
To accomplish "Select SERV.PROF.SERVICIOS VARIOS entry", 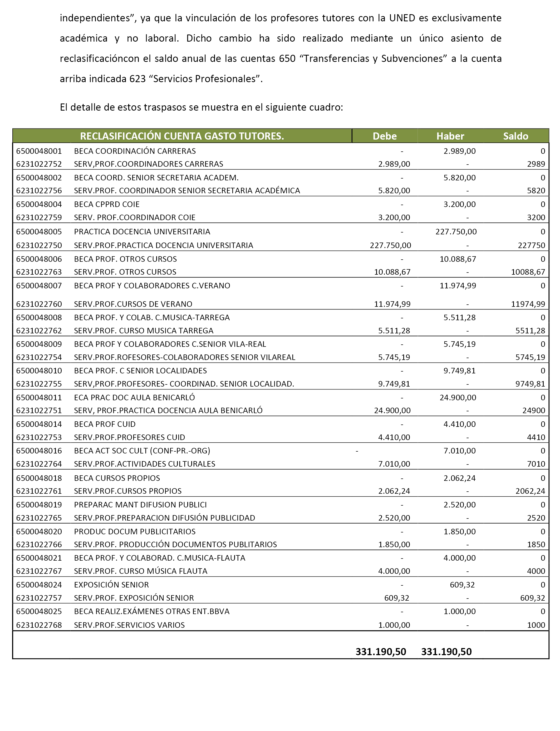I will (129, 625).
